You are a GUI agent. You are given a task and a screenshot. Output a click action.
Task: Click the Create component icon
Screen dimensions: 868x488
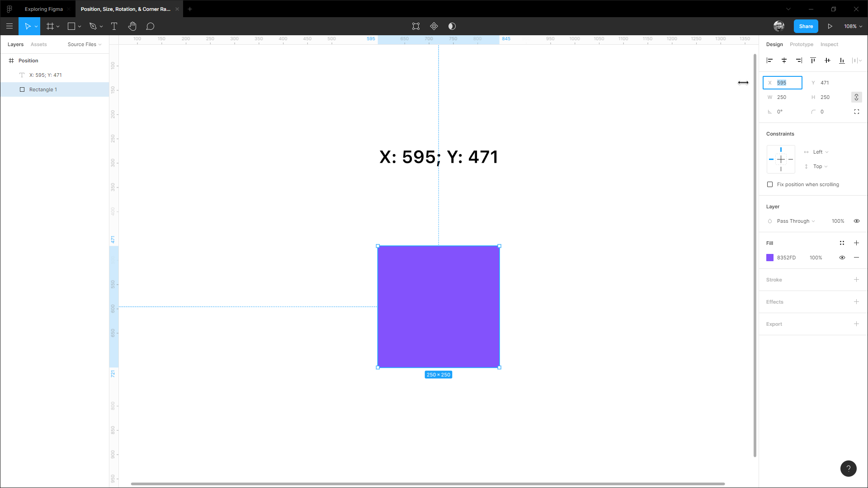point(434,26)
